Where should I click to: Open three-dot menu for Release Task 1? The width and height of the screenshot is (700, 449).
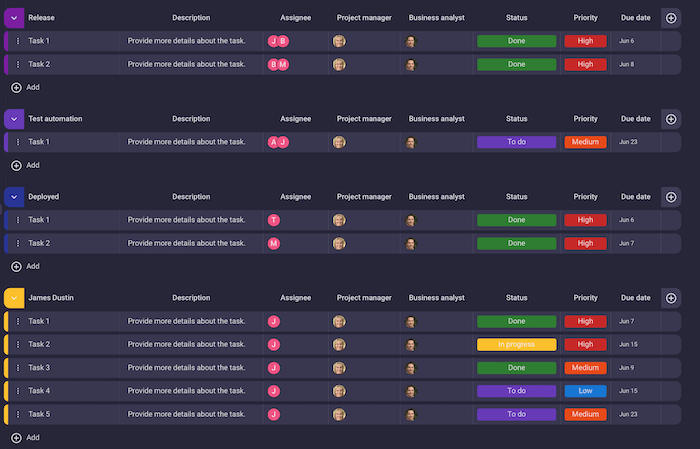(18, 41)
